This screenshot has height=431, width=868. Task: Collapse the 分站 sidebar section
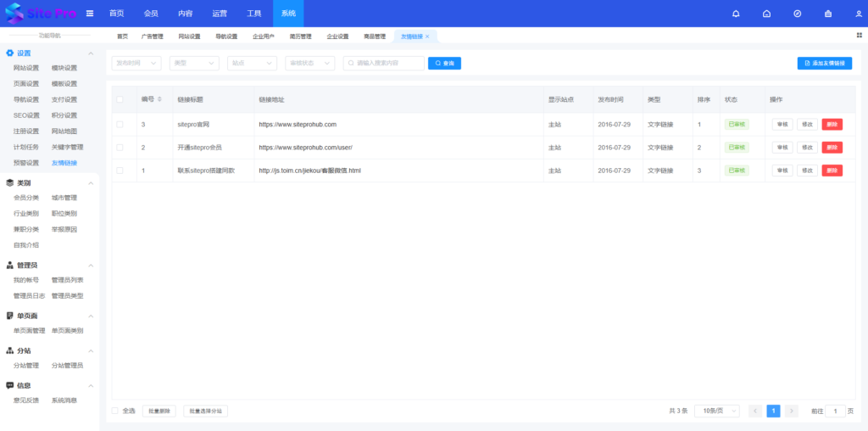(x=92, y=350)
